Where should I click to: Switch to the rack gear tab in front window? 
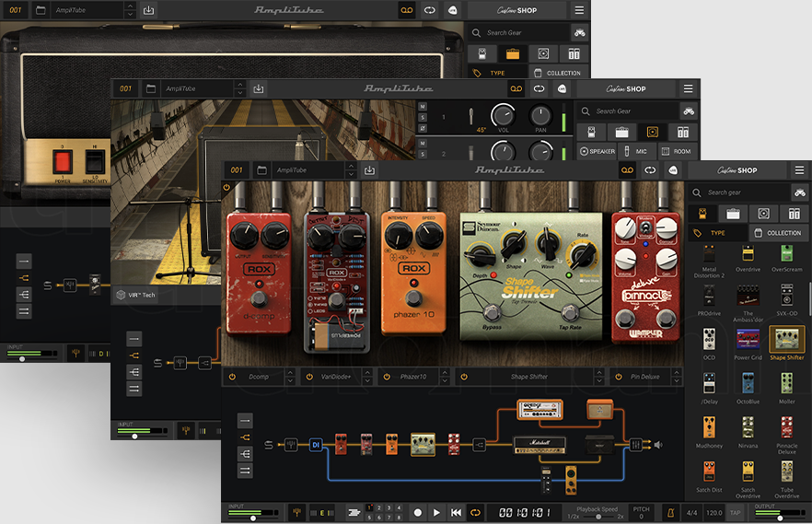pos(794,214)
